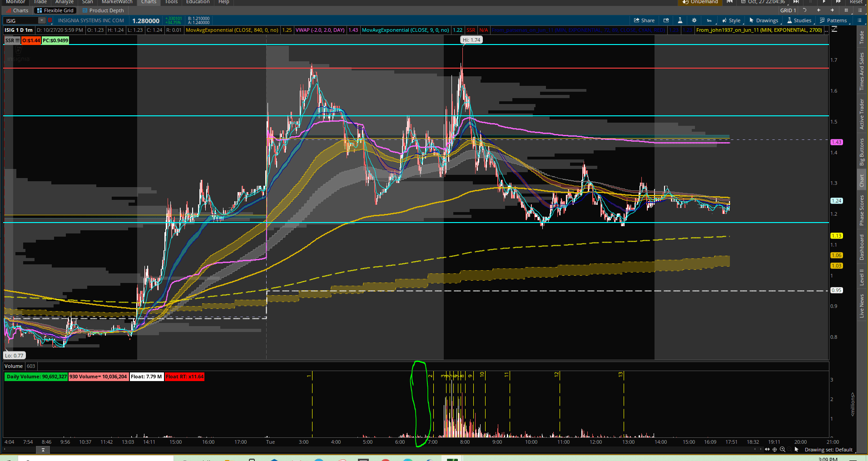This screenshot has height=461, width=868.
Task: Toggle the Phase Scores sidebar panel
Action: point(862,210)
